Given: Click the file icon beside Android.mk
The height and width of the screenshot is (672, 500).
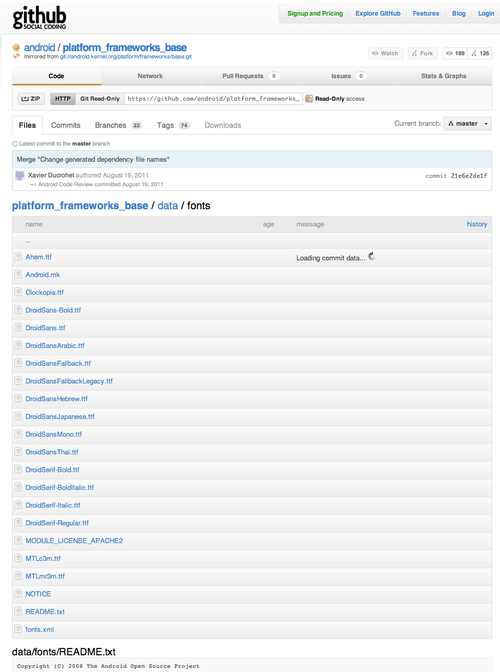Looking at the screenshot, I should [18, 274].
